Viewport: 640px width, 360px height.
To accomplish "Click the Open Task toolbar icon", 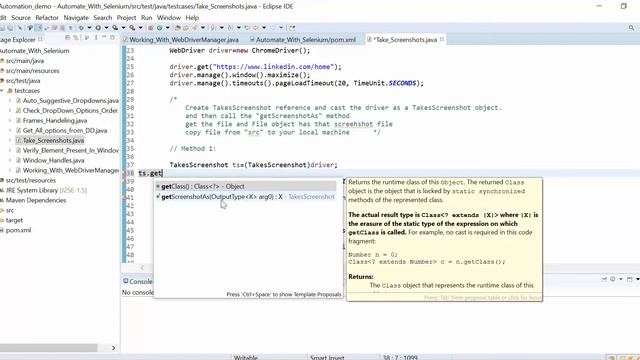I will point(186,28).
